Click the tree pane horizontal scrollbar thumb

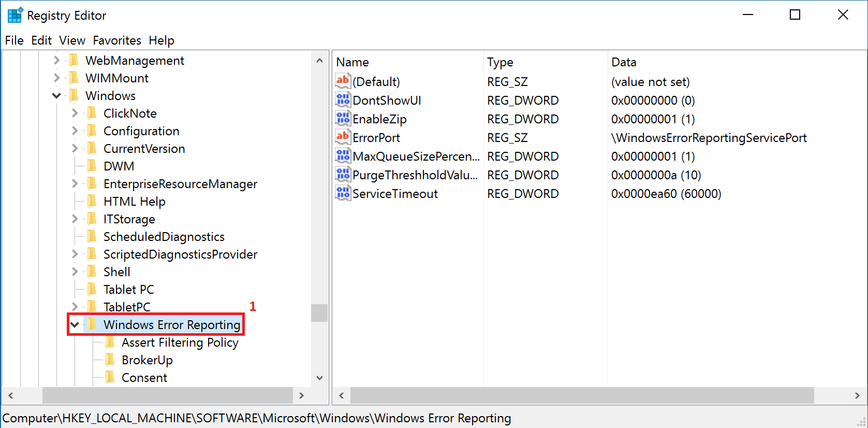168,395
